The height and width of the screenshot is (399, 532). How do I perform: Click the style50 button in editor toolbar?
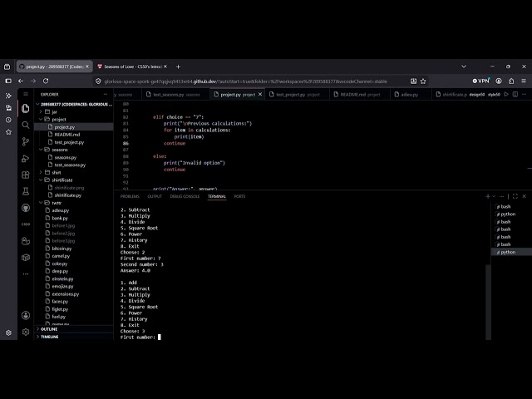pos(494,94)
